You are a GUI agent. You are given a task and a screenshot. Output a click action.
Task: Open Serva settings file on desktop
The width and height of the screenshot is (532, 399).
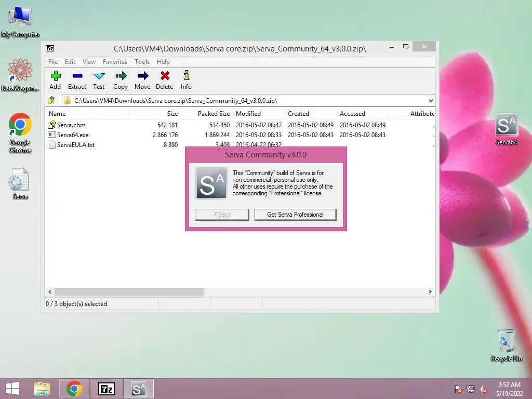(x=19, y=183)
